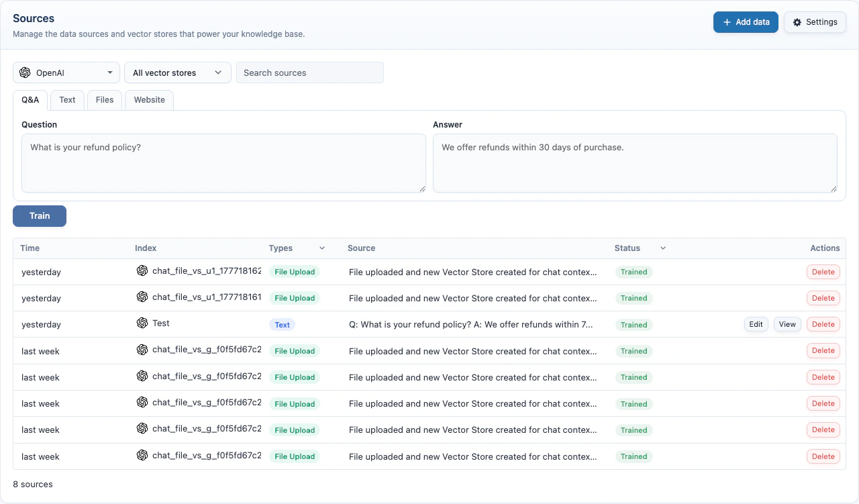Edit the Test Q&A source

tap(756, 323)
